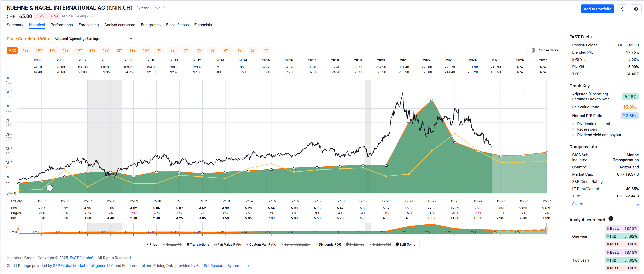Click the -1.25 (-0.75%) price change badge

pos(47,16)
